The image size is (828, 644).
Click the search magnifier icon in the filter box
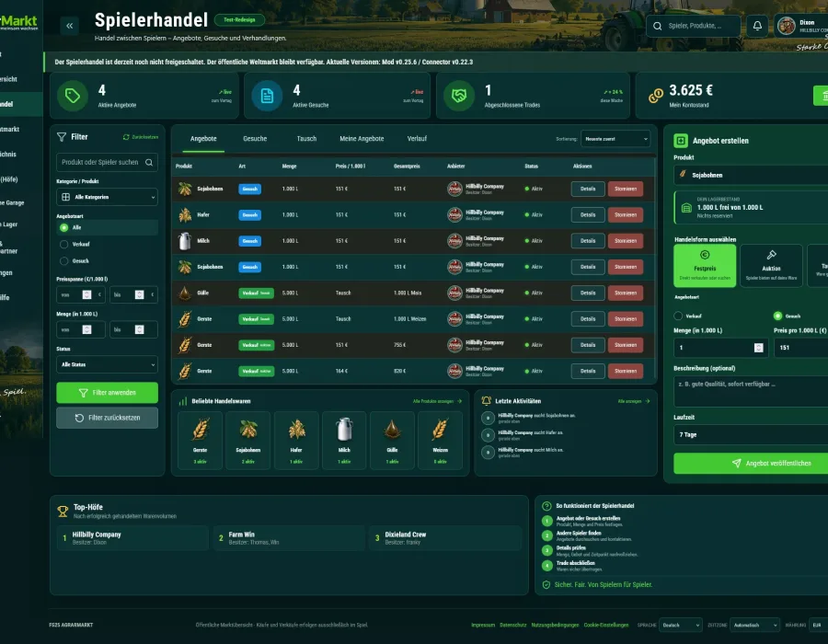tap(149, 162)
